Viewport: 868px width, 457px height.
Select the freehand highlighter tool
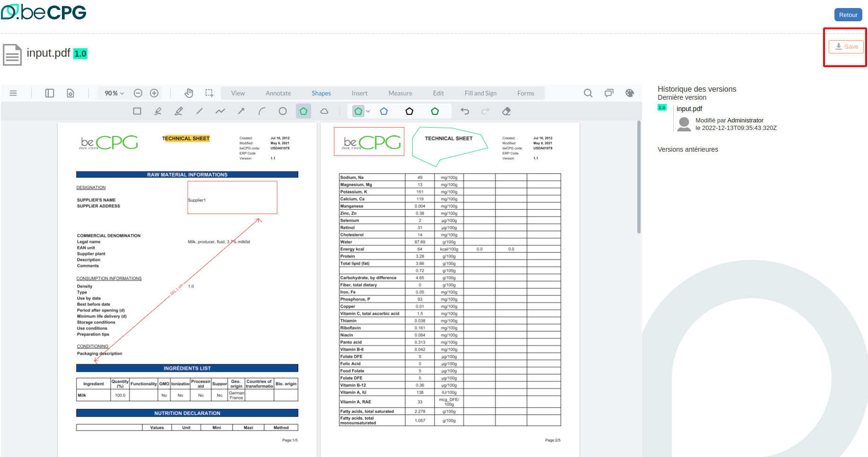(x=179, y=111)
